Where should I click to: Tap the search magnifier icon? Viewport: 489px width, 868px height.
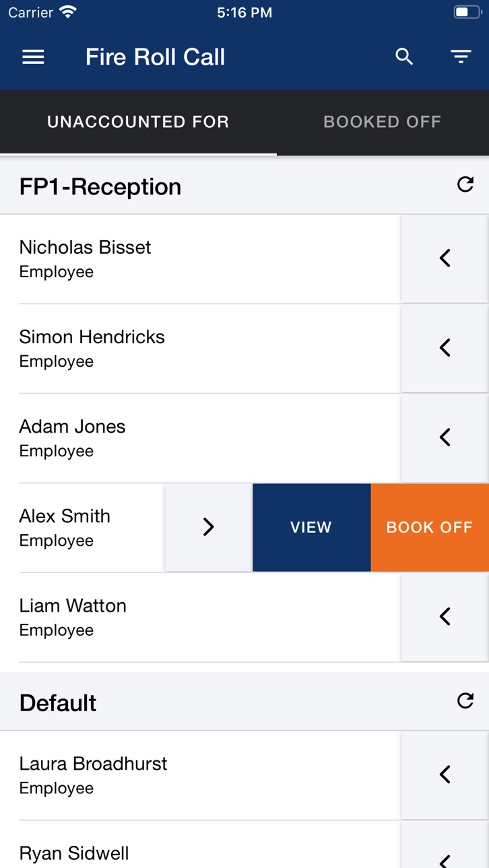point(404,57)
